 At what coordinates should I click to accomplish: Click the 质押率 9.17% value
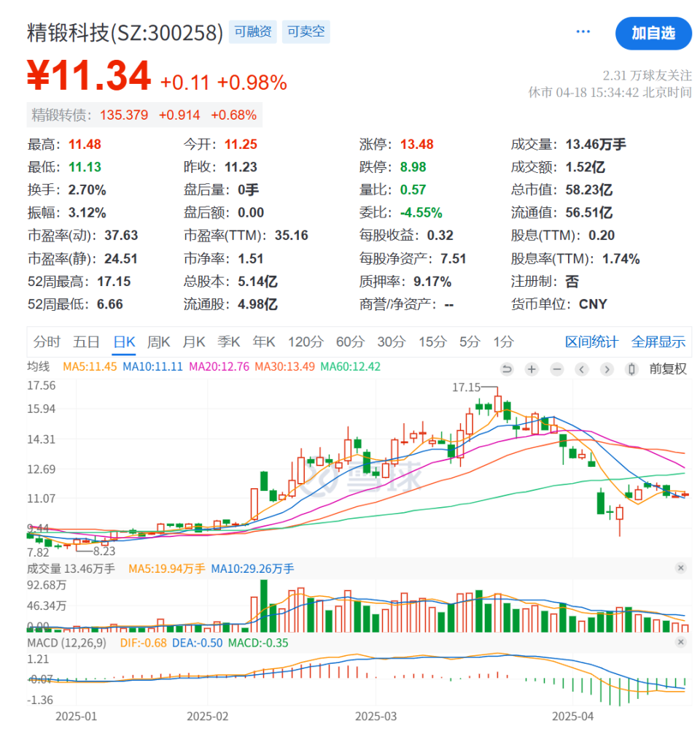(432, 282)
